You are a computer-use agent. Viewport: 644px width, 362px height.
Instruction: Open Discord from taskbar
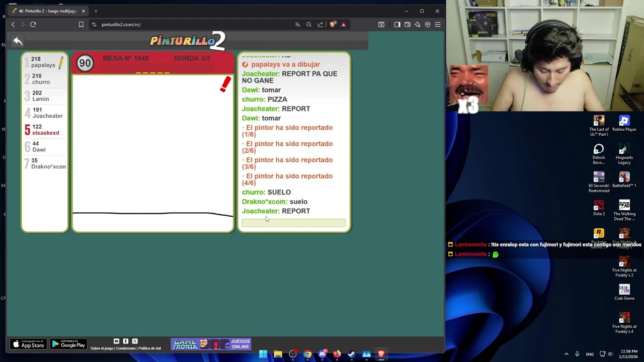coord(322,354)
